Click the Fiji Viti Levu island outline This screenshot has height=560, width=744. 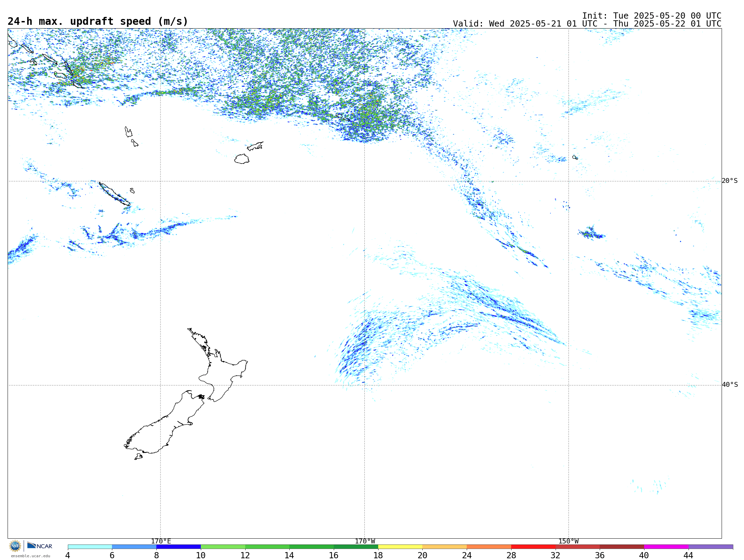(242, 159)
